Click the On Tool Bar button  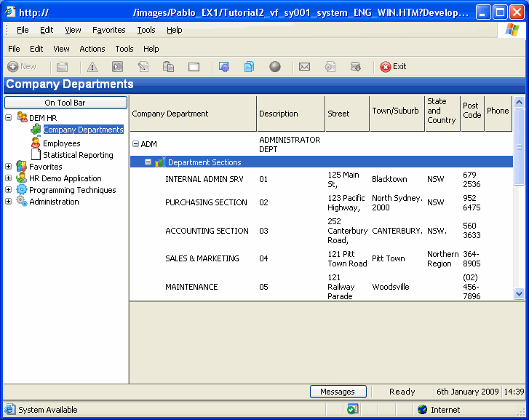coord(65,103)
